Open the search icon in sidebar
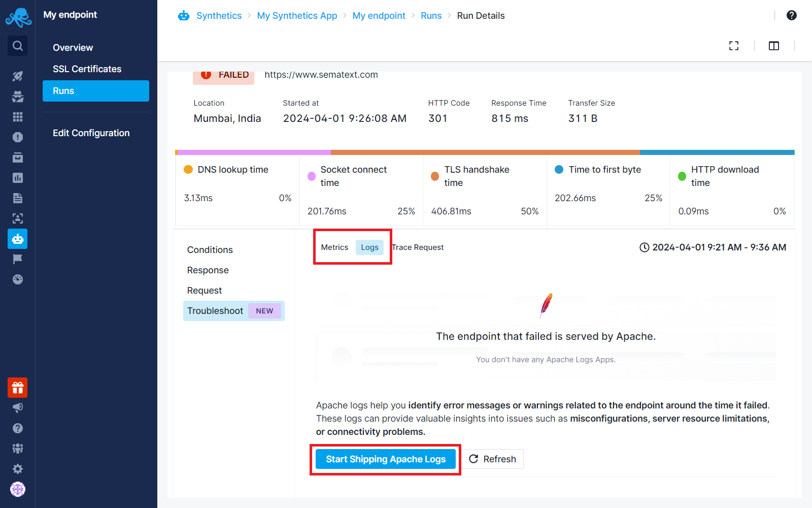 pos(18,46)
